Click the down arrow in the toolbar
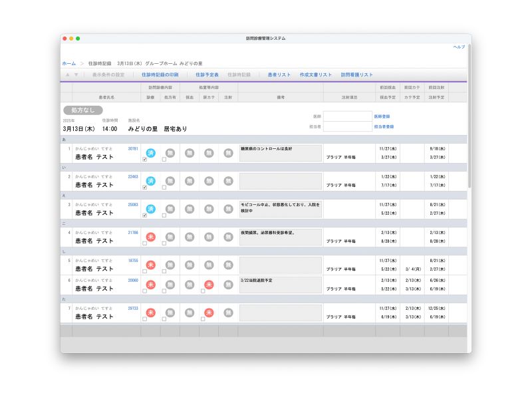 point(76,74)
